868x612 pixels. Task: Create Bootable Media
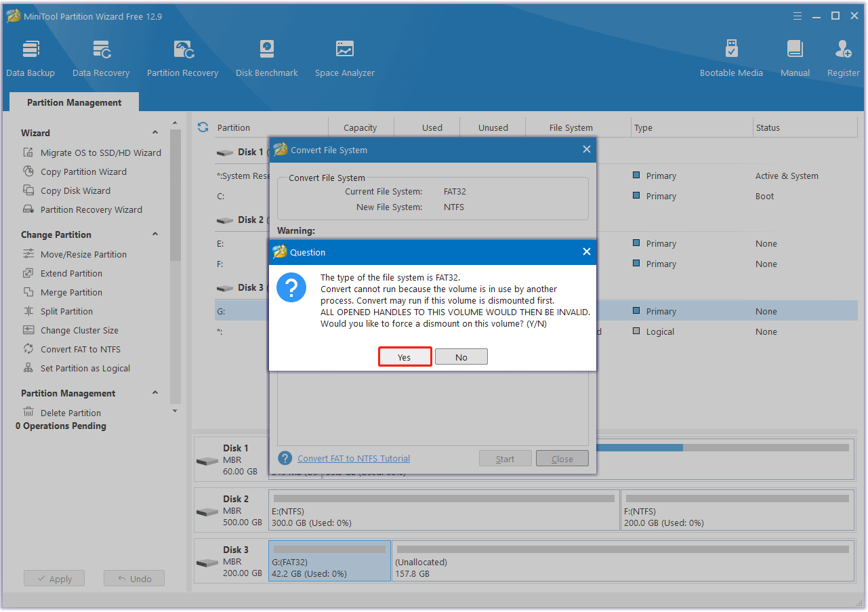coord(731,58)
